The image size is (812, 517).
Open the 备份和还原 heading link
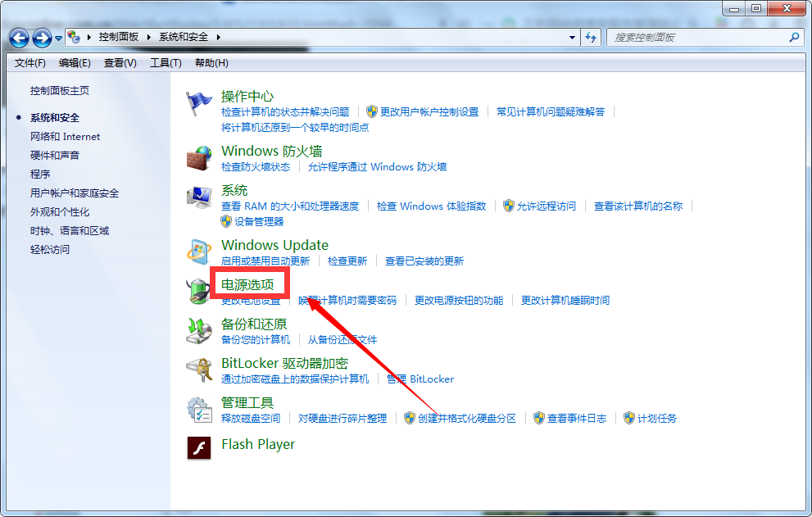[x=254, y=324]
